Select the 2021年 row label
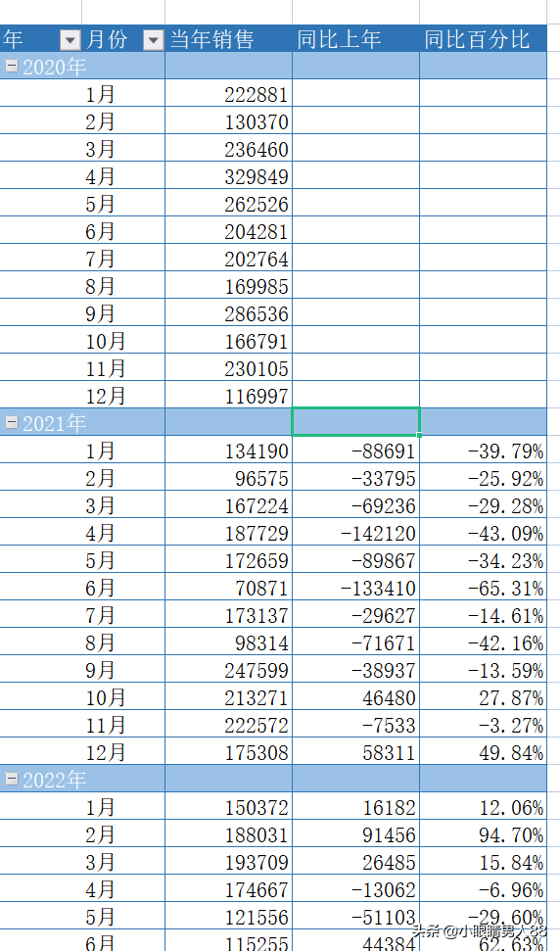This screenshot has width=560, height=951. (x=55, y=423)
